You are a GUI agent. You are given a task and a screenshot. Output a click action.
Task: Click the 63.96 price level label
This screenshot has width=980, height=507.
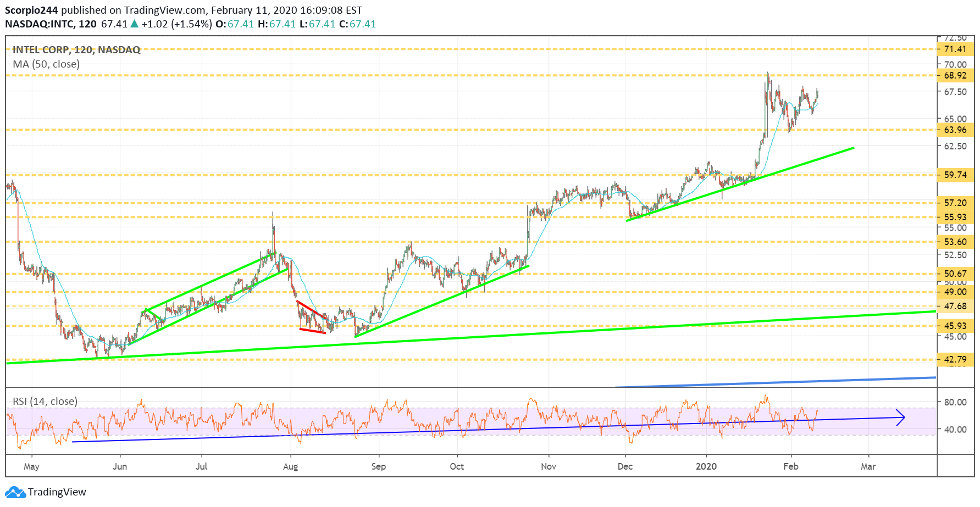pos(955,130)
